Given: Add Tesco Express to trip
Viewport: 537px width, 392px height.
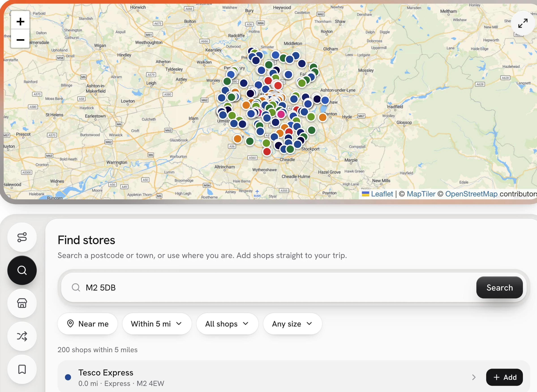Looking at the screenshot, I should click(504, 377).
